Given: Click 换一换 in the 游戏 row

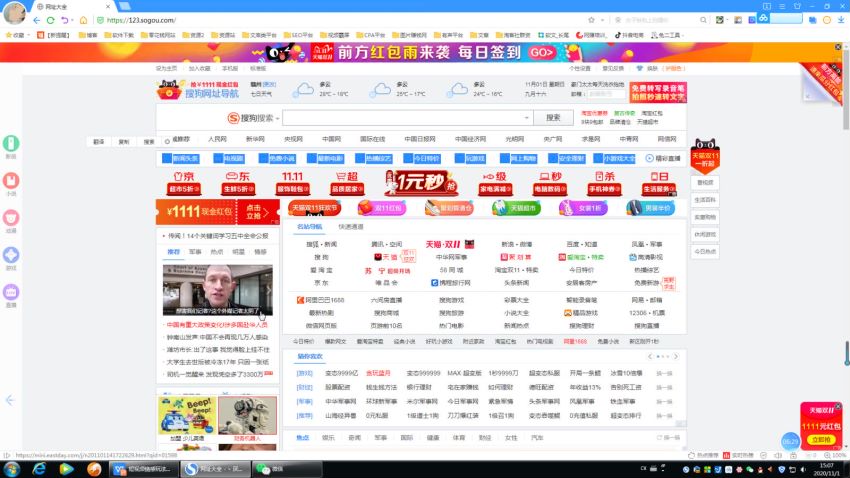Looking at the screenshot, I should coord(664,374).
